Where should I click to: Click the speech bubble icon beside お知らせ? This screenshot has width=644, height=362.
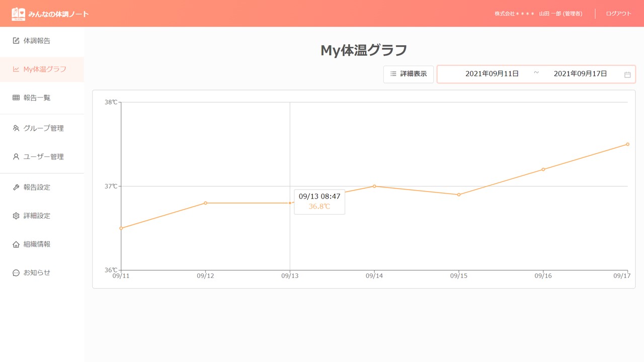pyautogui.click(x=16, y=273)
